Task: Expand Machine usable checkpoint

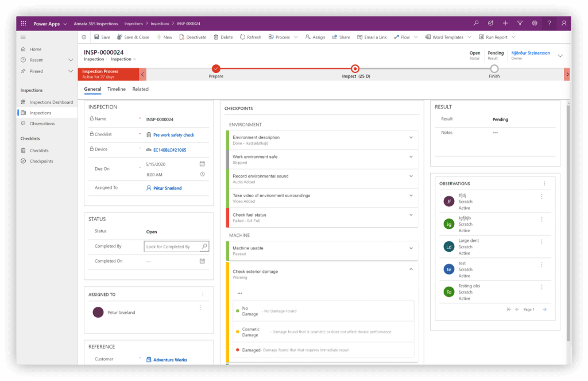Action: 411,248
